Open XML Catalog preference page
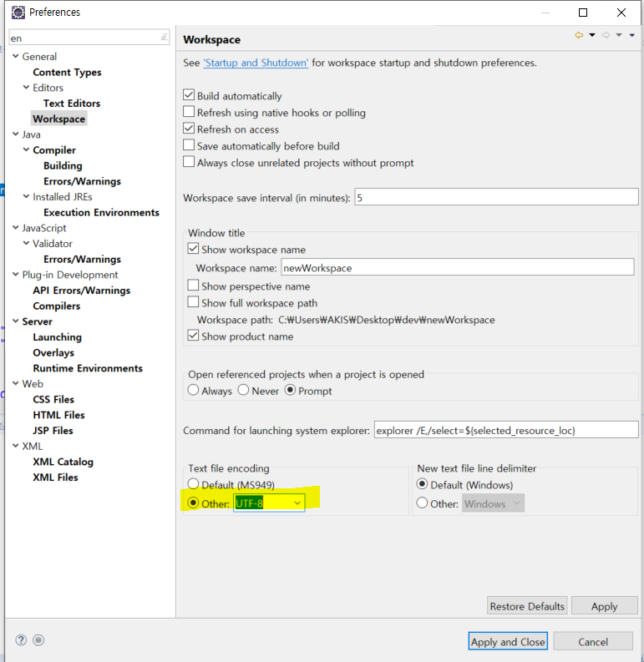Screen dimensions: 644x662 63,462
